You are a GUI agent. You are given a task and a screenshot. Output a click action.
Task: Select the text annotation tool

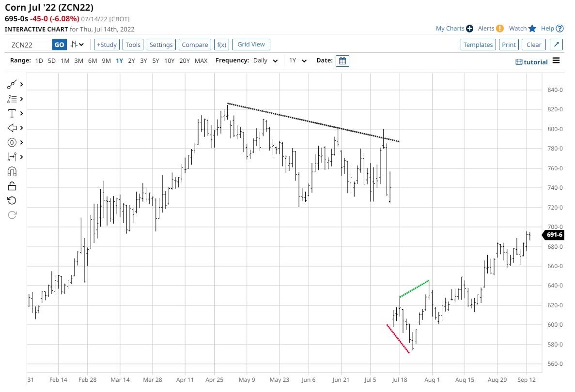pos(12,114)
